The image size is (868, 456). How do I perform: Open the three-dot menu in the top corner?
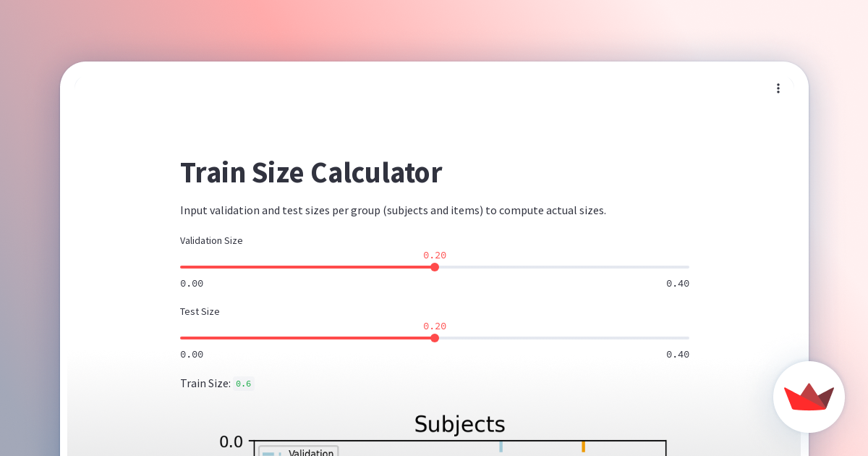click(778, 88)
